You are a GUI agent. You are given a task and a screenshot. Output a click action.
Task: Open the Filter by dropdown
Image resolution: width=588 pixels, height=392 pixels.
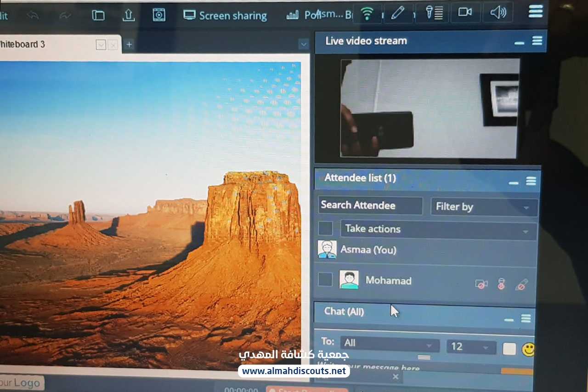tap(483, 207)
